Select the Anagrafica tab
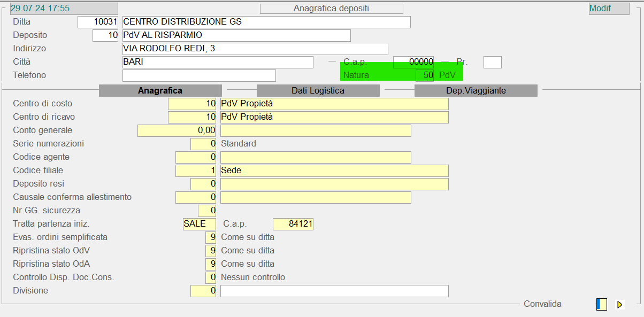The image size is (644, 317). click(x=160, y=91)
